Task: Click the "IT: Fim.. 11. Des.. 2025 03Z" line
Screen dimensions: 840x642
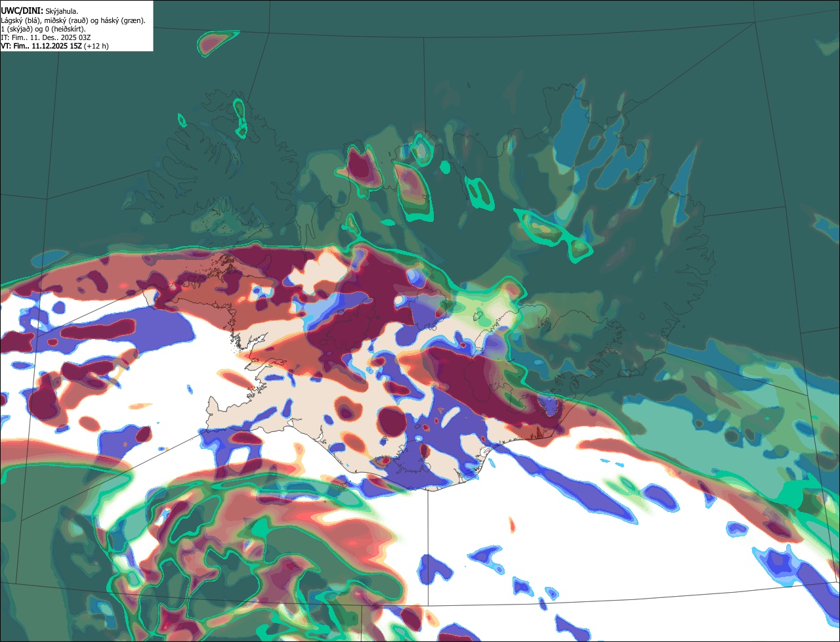Action: coord(46,38)
